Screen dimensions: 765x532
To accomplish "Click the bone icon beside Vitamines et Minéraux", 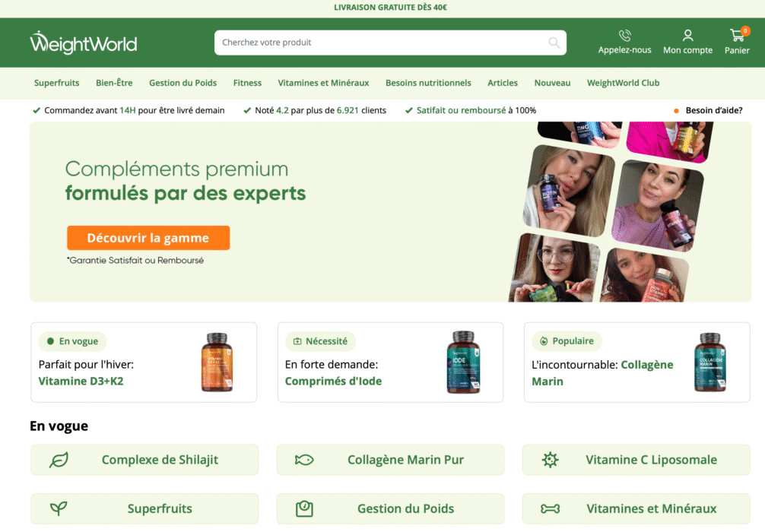I will (x=550, y=508).
